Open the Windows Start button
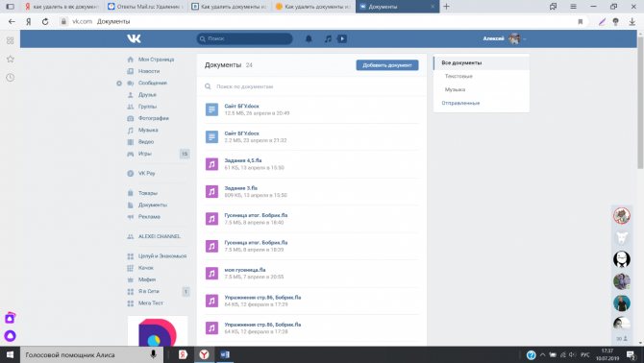 point(10,354)
